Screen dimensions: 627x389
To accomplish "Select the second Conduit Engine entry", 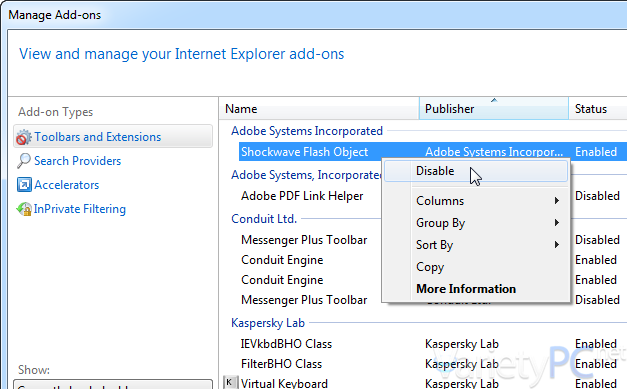I will pos(282,280).
